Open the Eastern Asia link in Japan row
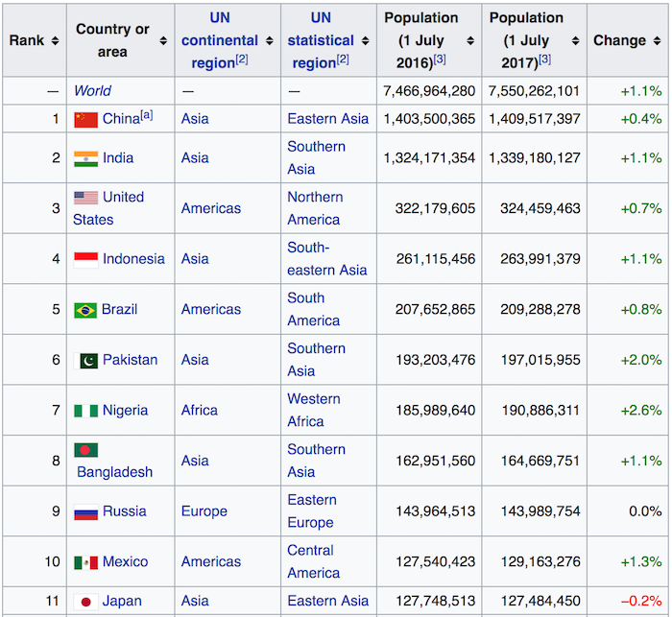Viewport: 672px width, 617px height. tap(328, 601)
